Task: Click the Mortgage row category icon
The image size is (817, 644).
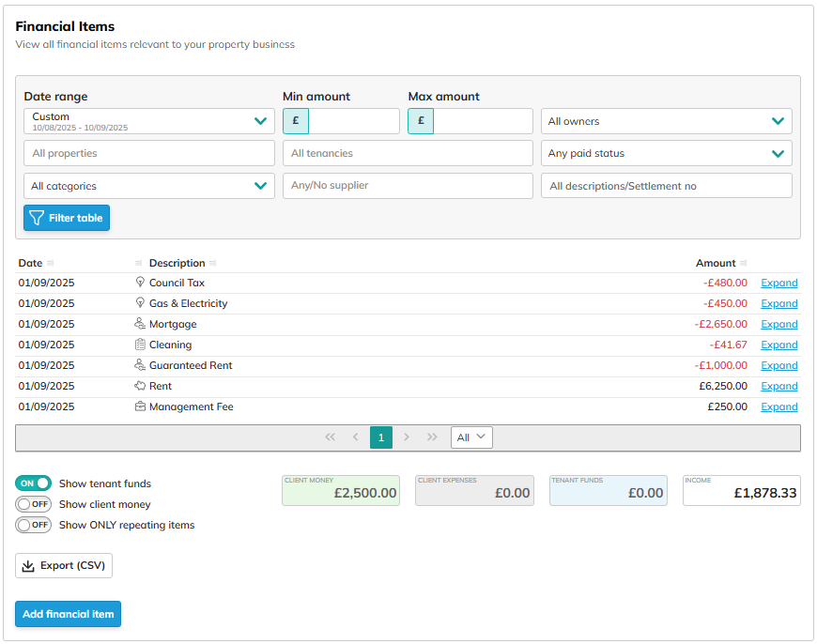Action: click(141, 324)
